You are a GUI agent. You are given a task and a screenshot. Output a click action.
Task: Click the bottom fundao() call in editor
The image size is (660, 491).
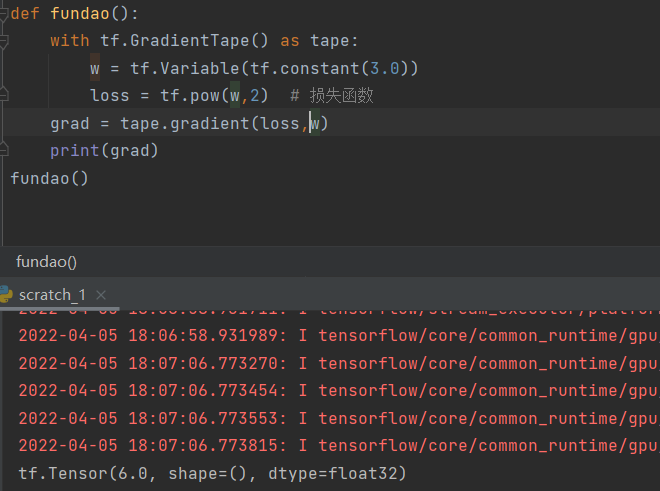tap(49, 178)
